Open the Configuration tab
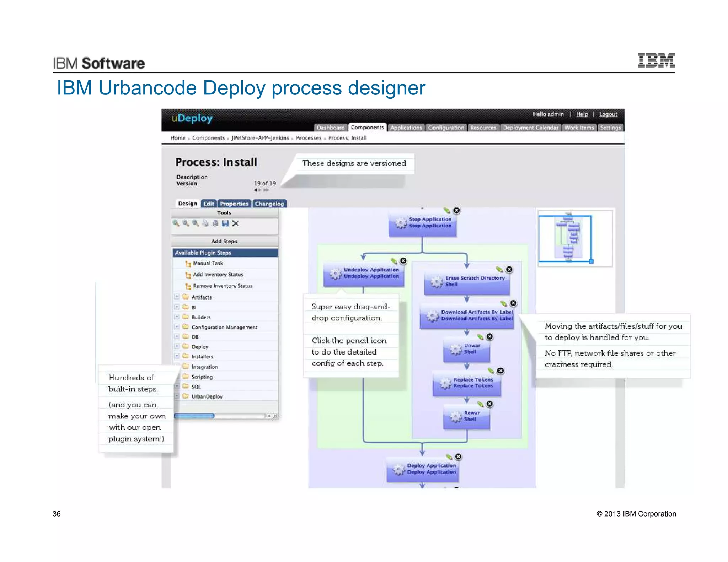Screen dimensions: 728x562 (x=446, y=128)
